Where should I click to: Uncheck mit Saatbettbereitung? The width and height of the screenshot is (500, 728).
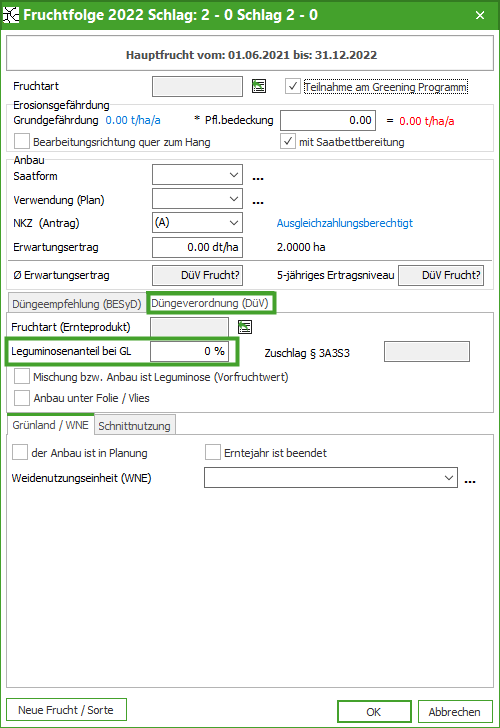coord(288,141)
